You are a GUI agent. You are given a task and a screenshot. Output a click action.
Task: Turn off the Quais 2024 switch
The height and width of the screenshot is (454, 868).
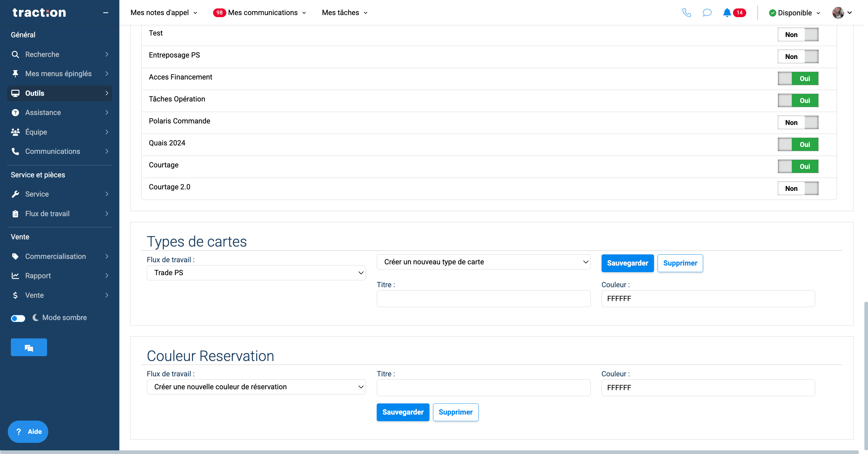click(797, 145)
